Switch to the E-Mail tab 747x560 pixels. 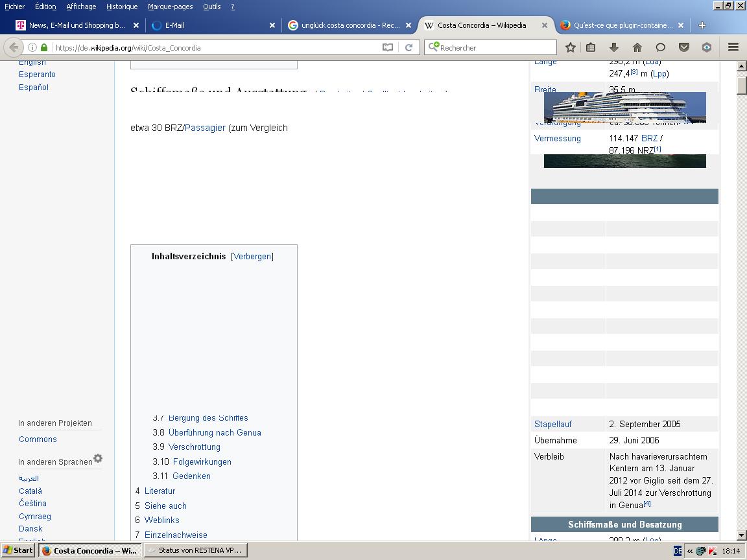(213, 25)
